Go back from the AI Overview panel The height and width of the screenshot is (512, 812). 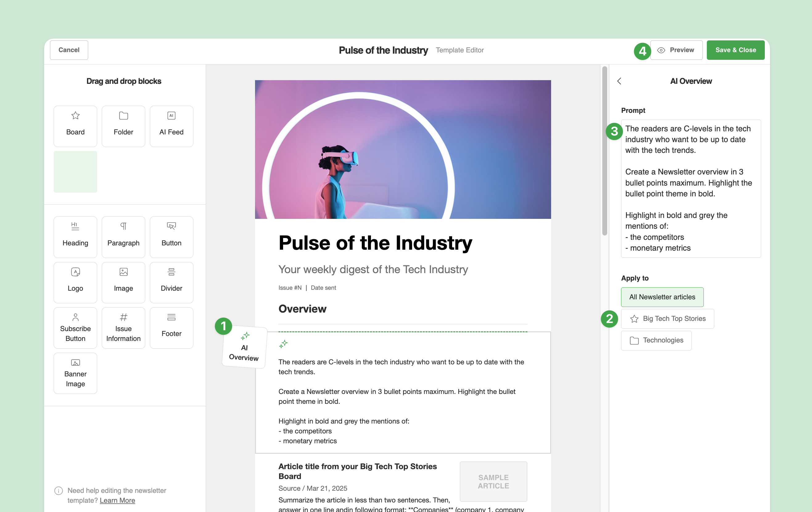point(619,81)
